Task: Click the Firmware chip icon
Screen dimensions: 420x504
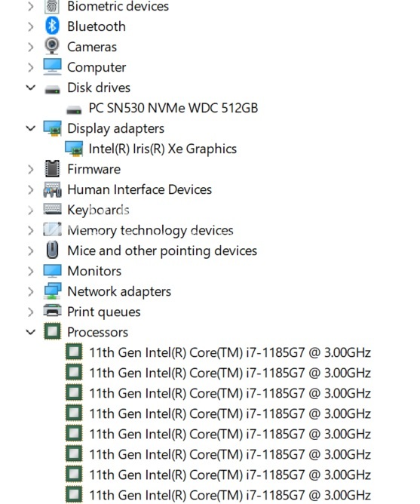Action: click(52, 169)
